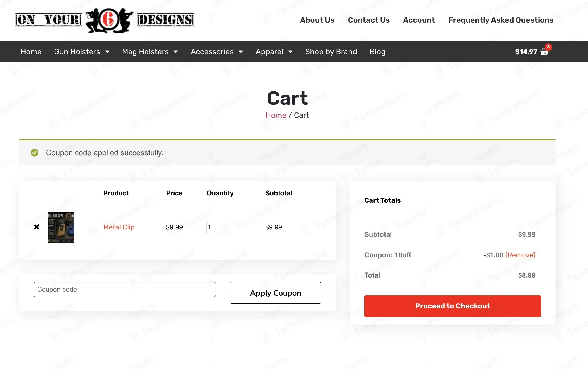Click the Apply Coupon button
588x369 pixels.
pos(275,293)
